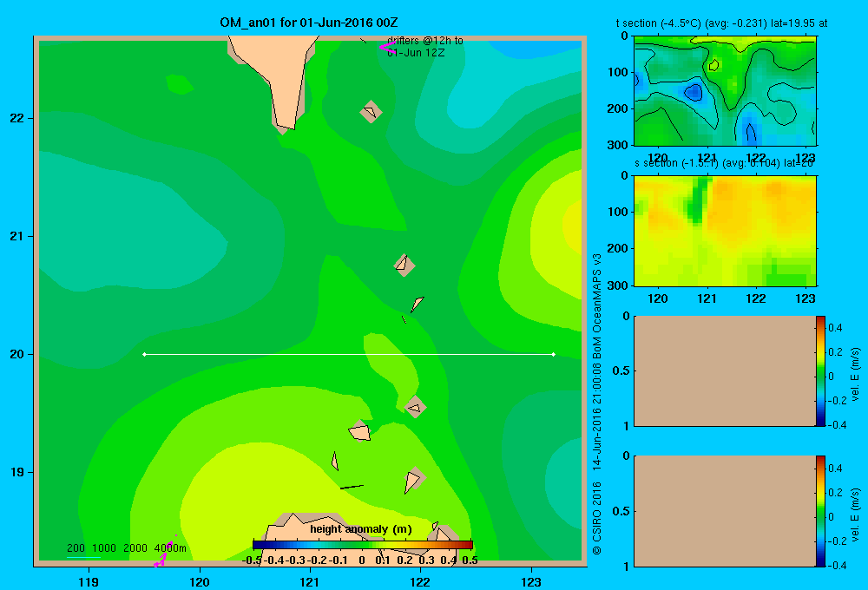Click the island just north of 22N near 121.5E
868x590 pixels.
371,111
